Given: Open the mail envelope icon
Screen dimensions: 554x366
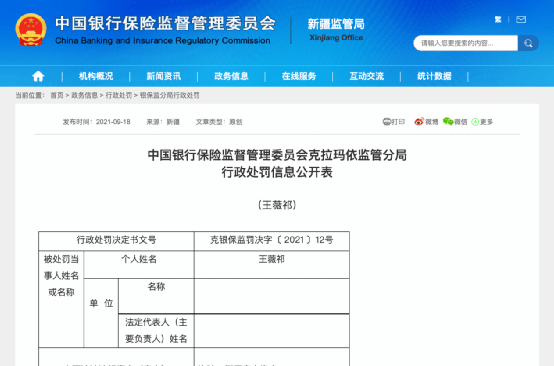Looking at the screenshot, I should [x=521, y=19].
